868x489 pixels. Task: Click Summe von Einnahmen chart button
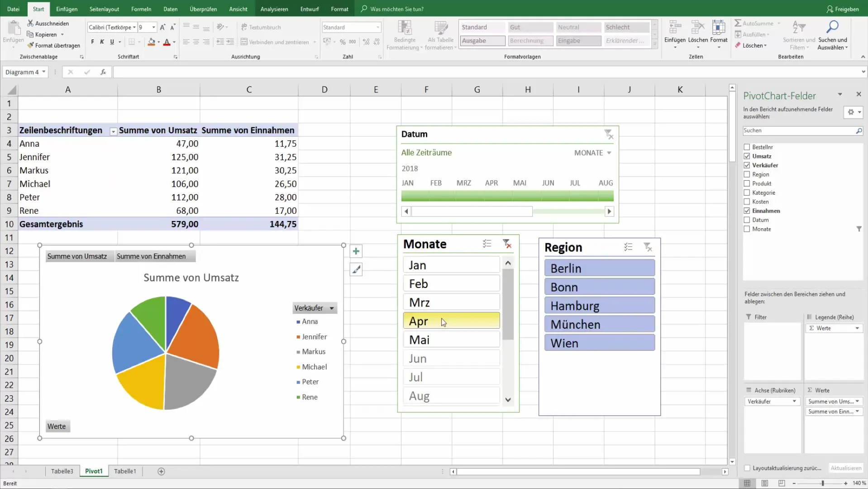point(155,256)
